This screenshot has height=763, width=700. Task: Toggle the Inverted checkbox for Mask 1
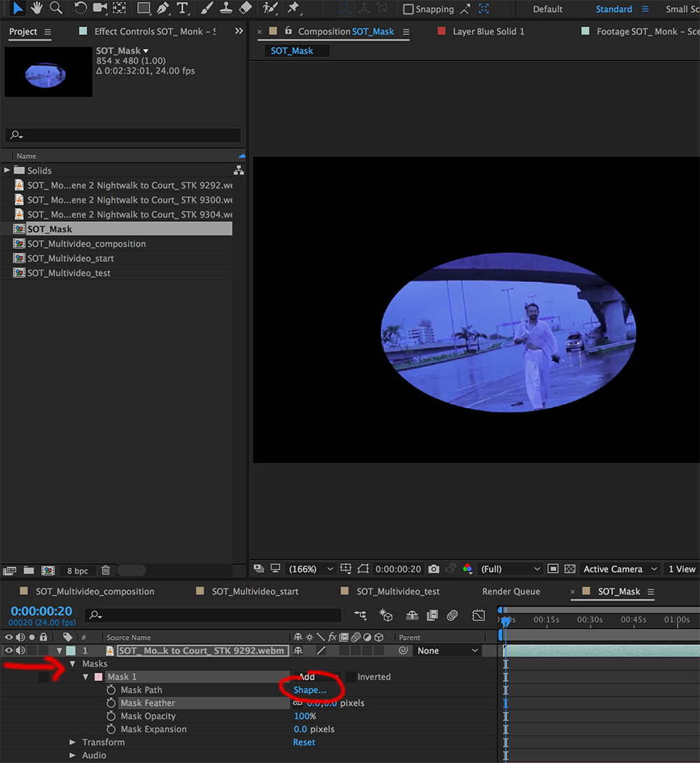pos(350,677)
